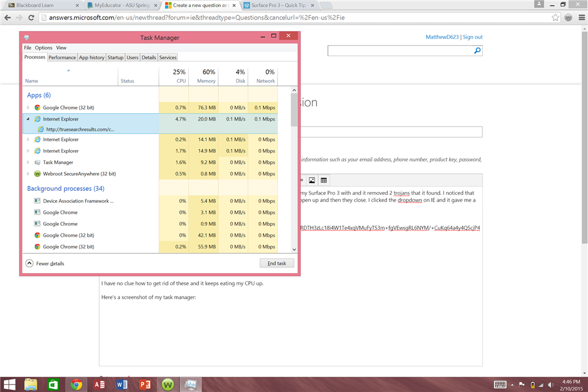Click in the site search box
Screen dimensions: 588x392
tap(400, 51)
